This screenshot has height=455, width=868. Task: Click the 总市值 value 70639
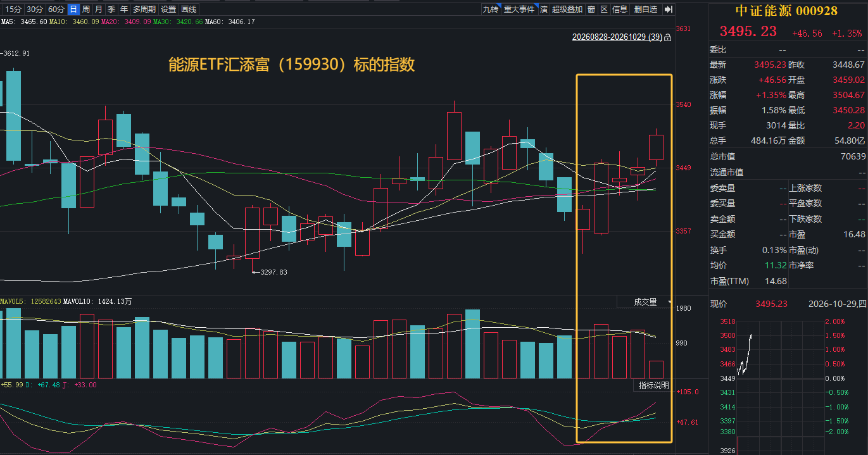tap(853, 156)
